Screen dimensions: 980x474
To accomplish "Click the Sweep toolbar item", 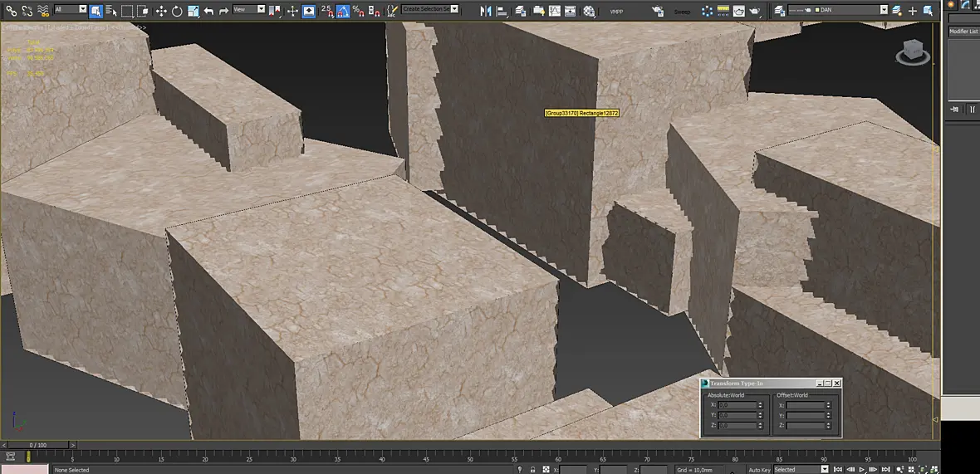I will click(x=682, y=12).
